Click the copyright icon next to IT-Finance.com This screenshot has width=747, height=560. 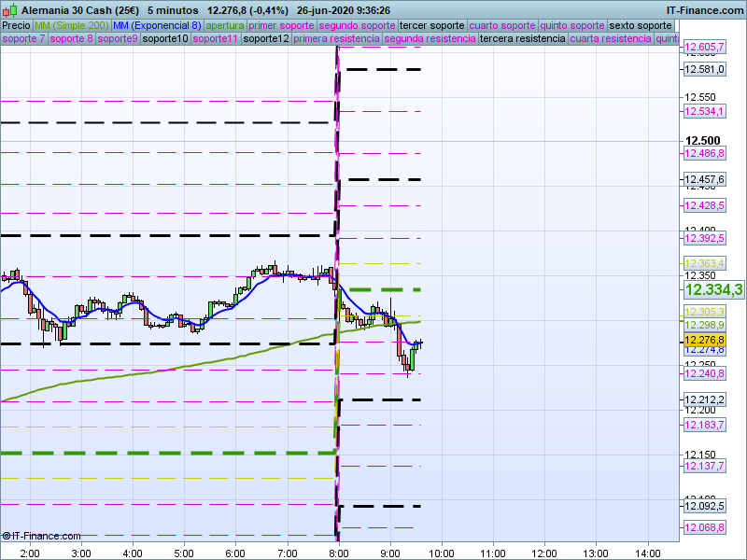click(x=6, y=536)
